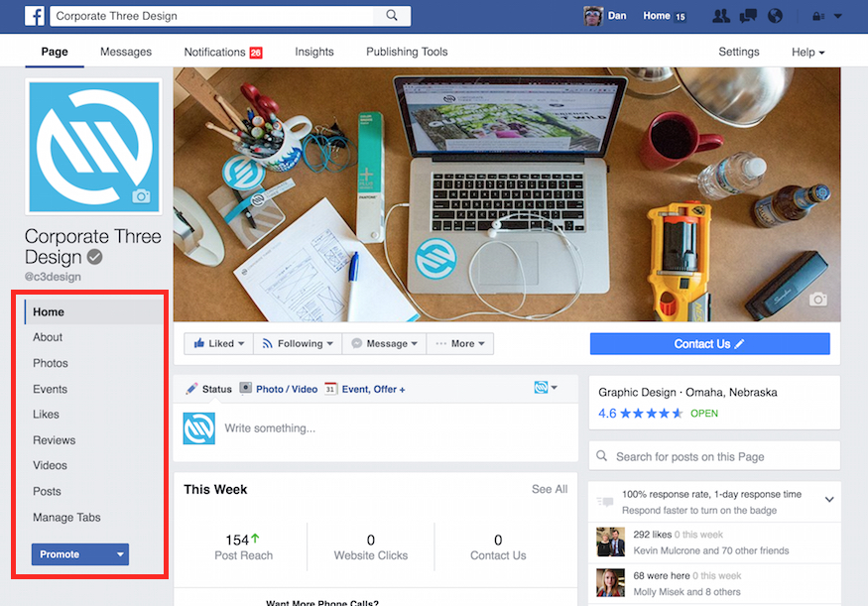Choose Photo / Video in composer

tap(279, 389)
